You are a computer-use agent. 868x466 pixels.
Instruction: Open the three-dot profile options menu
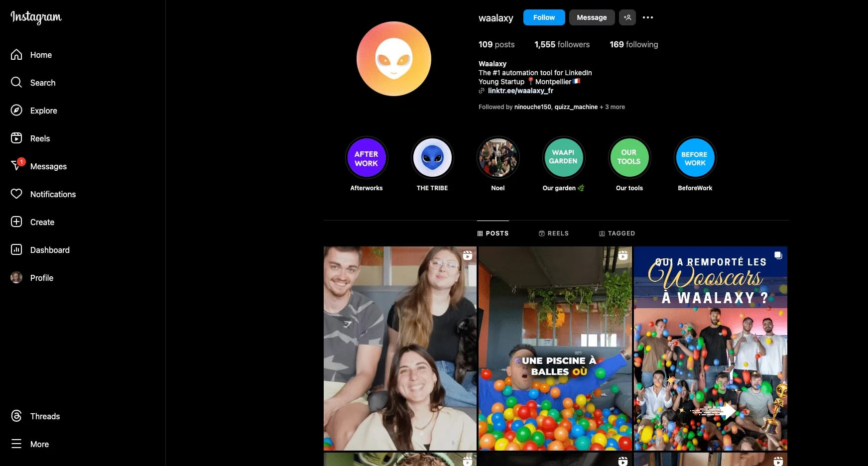(648, 17)
